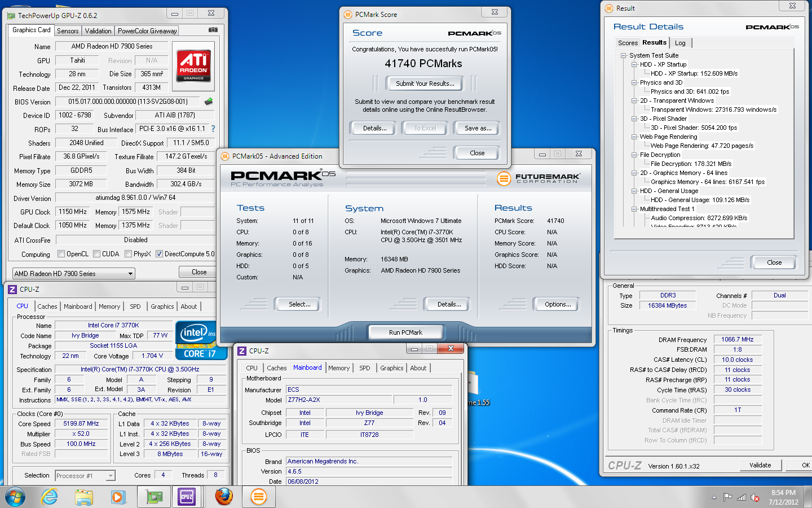Collapse the File Decryption node
The width and height of the screenshot is (812, 508).
(x=634, y=155)
